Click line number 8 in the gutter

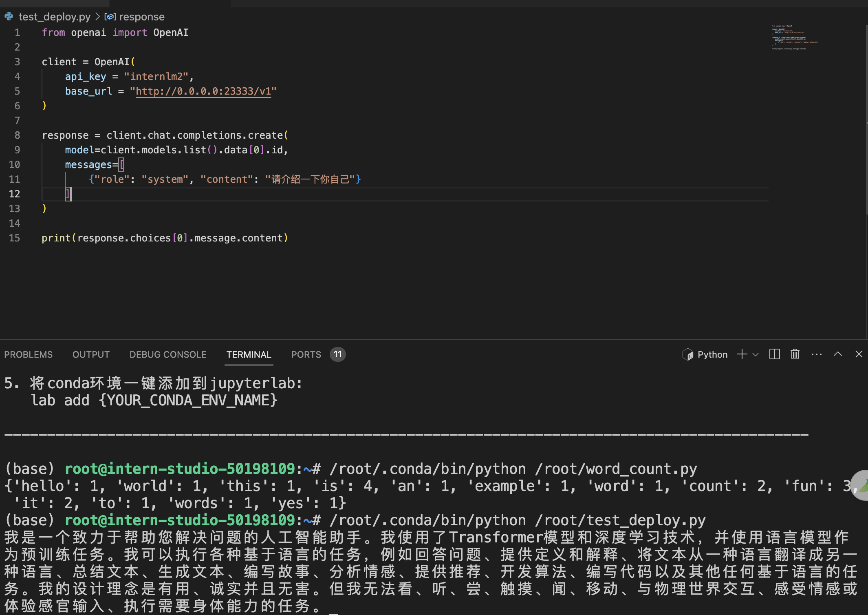[17, 135]
